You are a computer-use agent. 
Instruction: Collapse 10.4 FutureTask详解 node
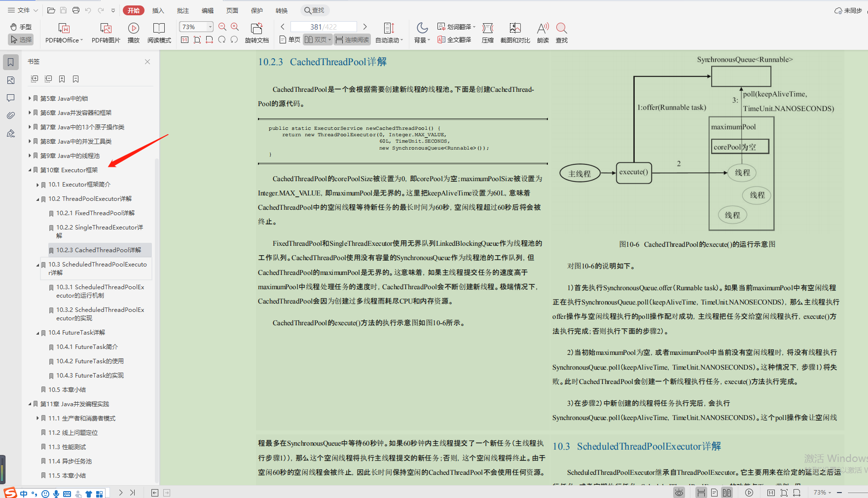[x=37, y=333]
